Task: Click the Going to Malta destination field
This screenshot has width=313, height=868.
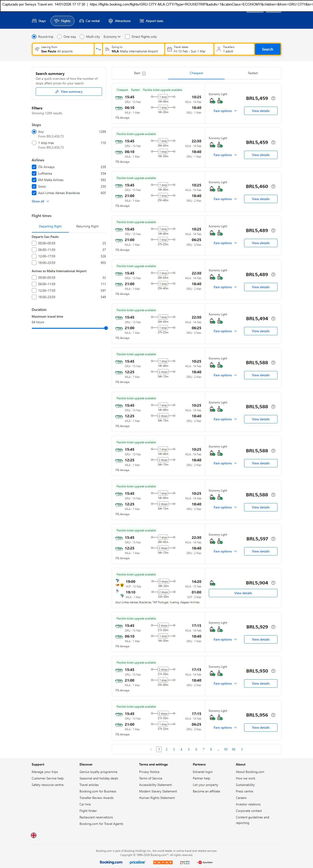Action: 134,49
